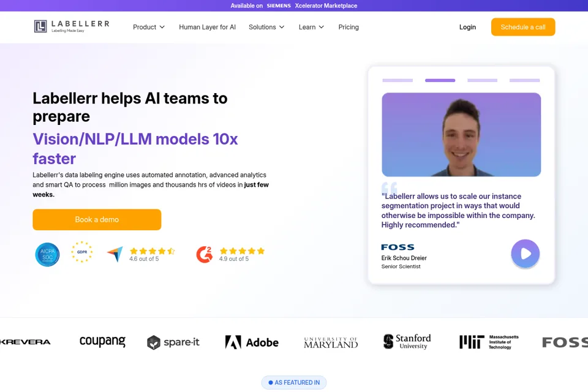Click the Login link

pyautogui.click(x=467, y=27)
